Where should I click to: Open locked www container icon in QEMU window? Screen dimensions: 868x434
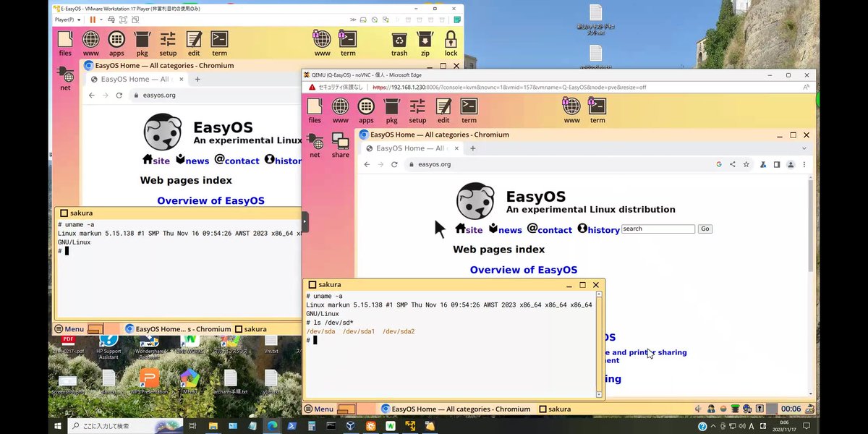[x=571, y=111]
